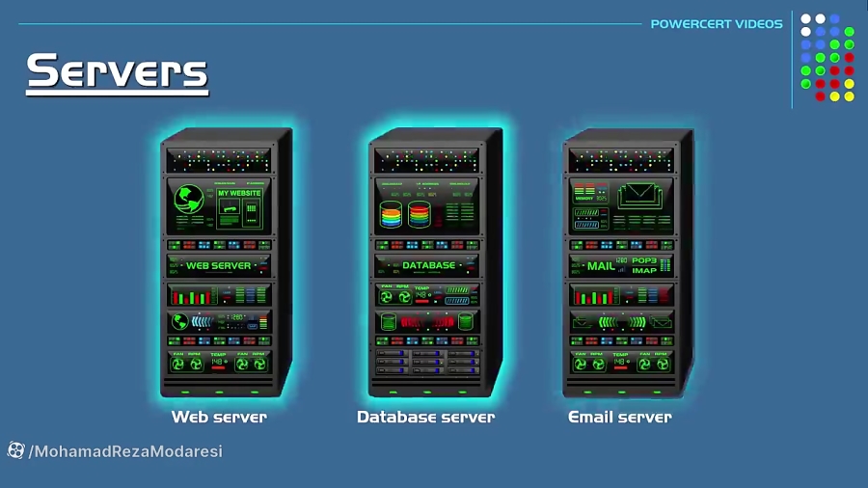The height and width of the screenshot is (488, 868).
Task: Select the database server rack illustration
Action: coord(435,262)
